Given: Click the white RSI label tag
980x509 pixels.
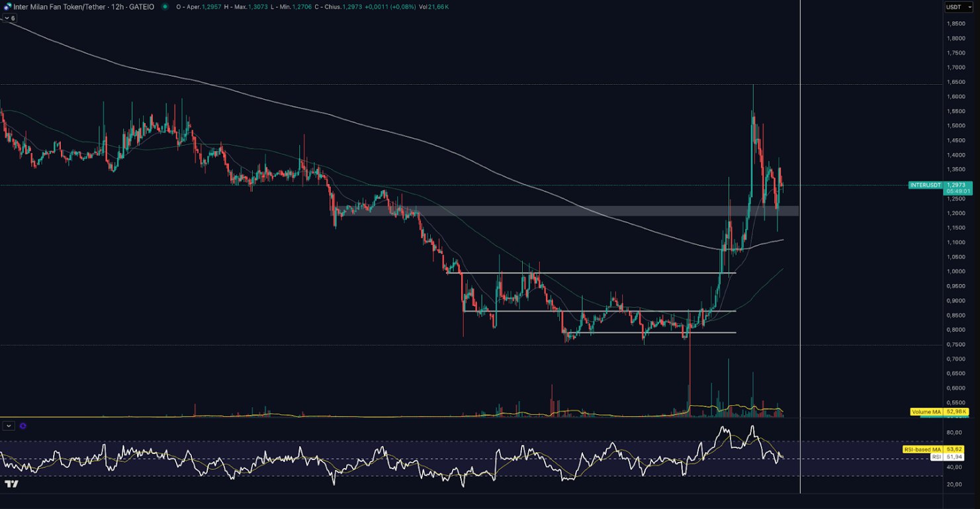Looking at the screenshot, I should point(936,457).
